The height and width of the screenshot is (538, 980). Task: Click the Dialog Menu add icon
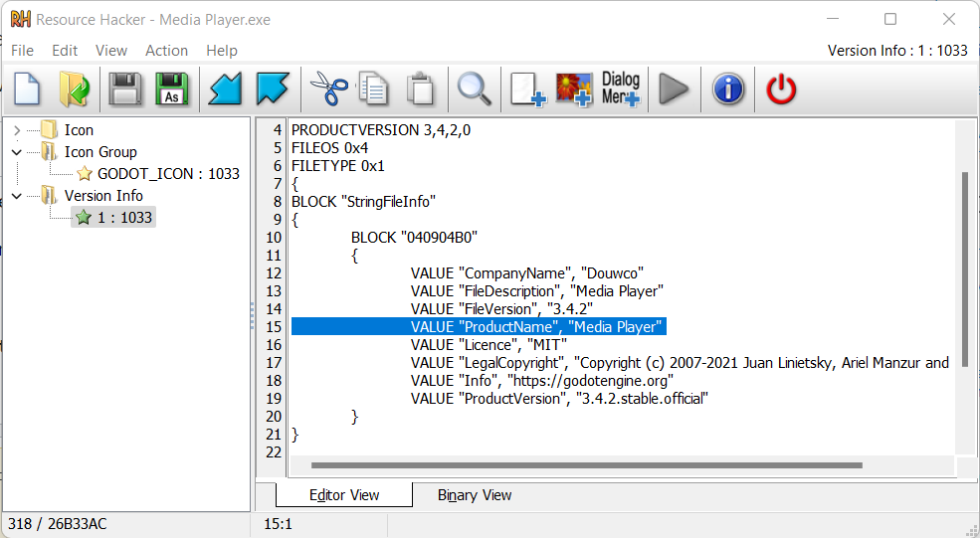coord(621,89)
